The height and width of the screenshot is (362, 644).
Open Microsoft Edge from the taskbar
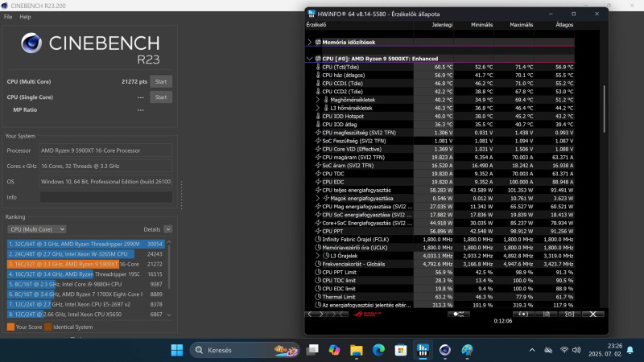[378, 350]
